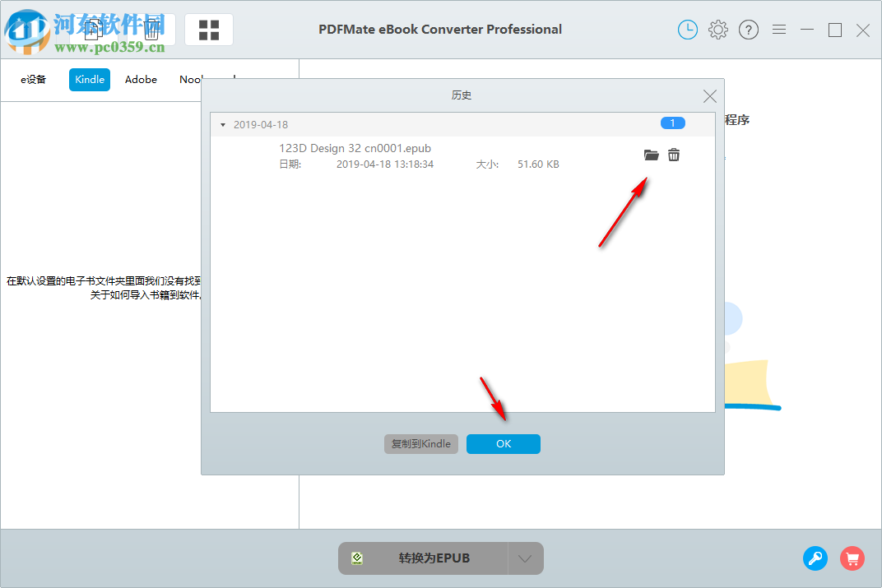Viewport: 882px width, 588px height.
Task: Open the settings gear icon
Action: pos(717,30)
